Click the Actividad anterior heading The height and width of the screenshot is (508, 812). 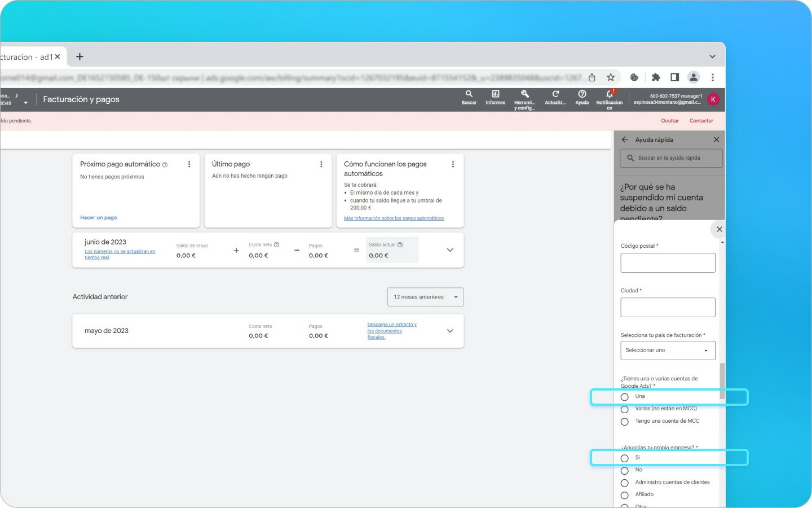point(100,297)
